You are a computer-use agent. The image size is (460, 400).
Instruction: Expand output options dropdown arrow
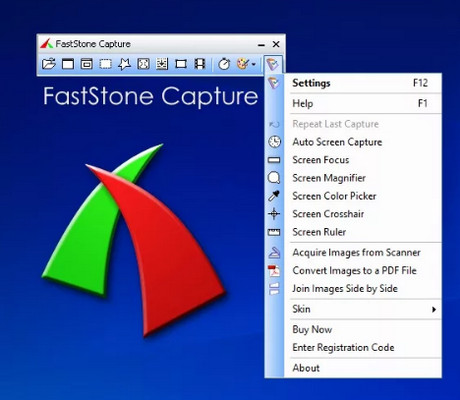pyautogui.click(x=254, y=64)
